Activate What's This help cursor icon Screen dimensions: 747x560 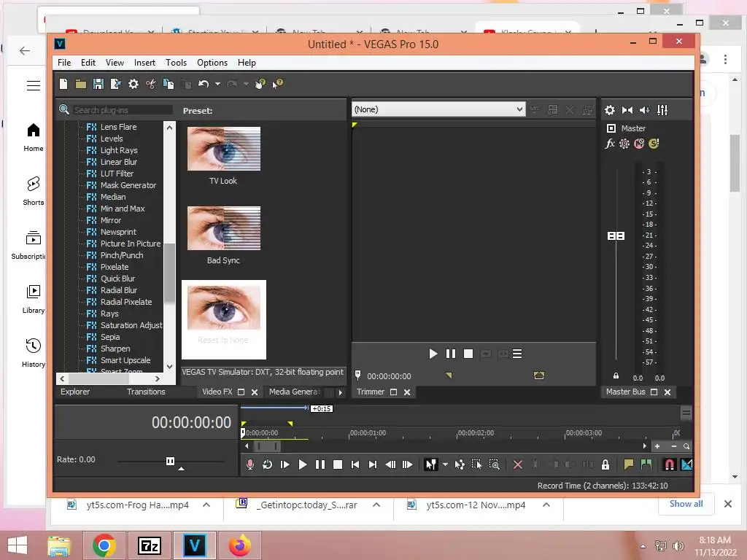pos(278,85)
